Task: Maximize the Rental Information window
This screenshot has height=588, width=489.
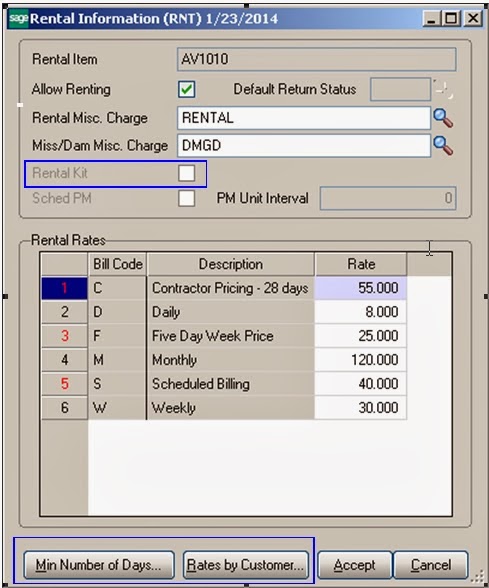Action: pos(452,18)
